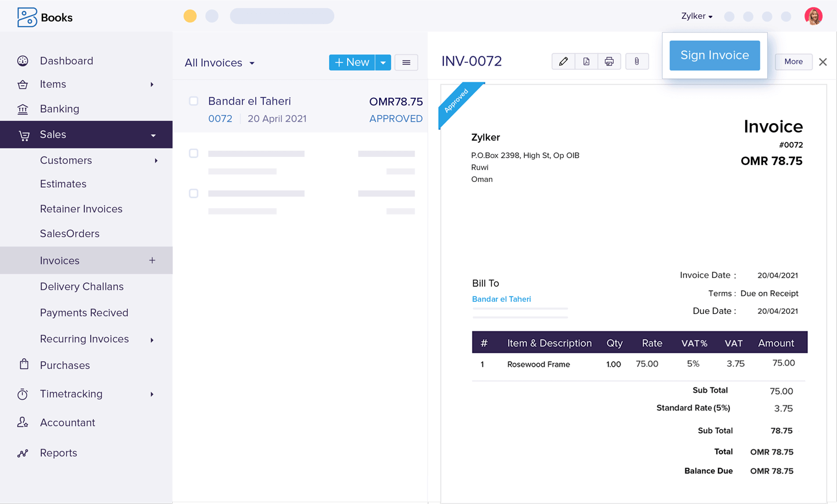Click the Purchases bag icon
Viewport: 837px width, 504px height.
tap(24, 364)
